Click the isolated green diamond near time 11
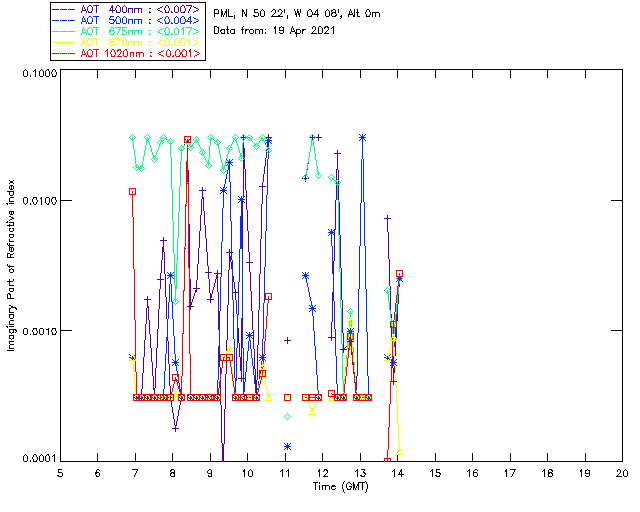Viewport: 640px width, 512px height. click(x=287, y=416)
